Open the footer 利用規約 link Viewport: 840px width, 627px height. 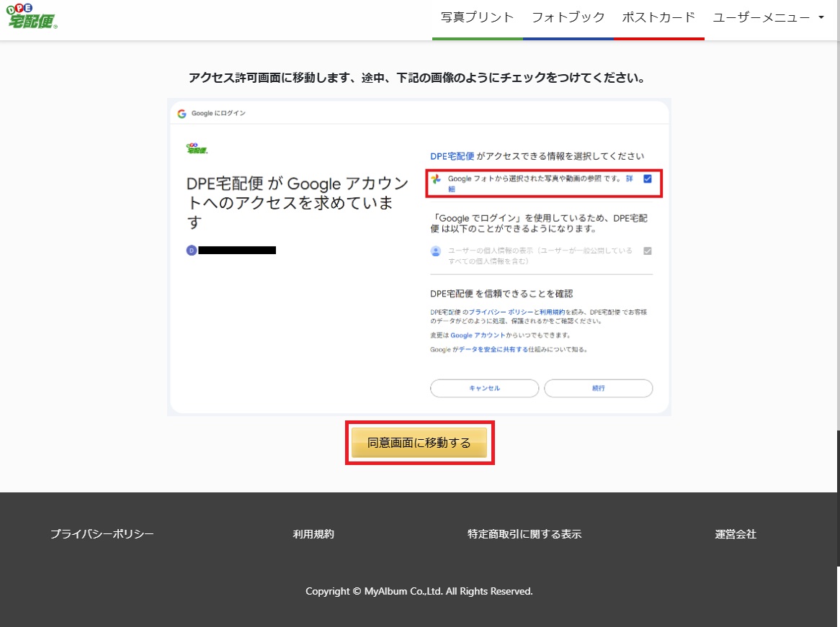tap(313, 534)
